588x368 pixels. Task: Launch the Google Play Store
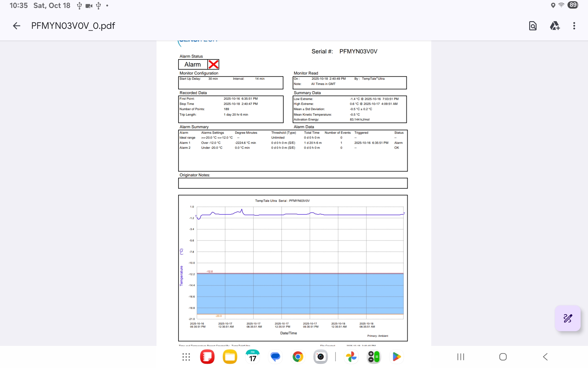click(x=396, y=357)
